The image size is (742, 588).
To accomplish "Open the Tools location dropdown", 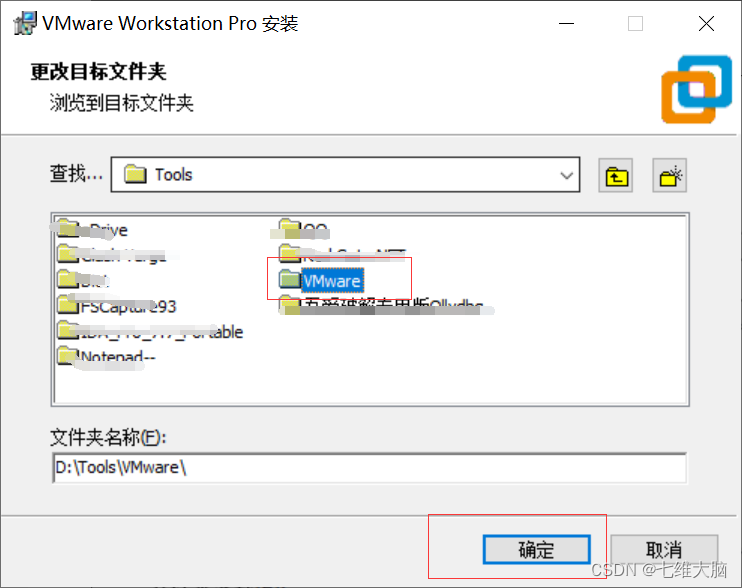I will click(345, 175).
